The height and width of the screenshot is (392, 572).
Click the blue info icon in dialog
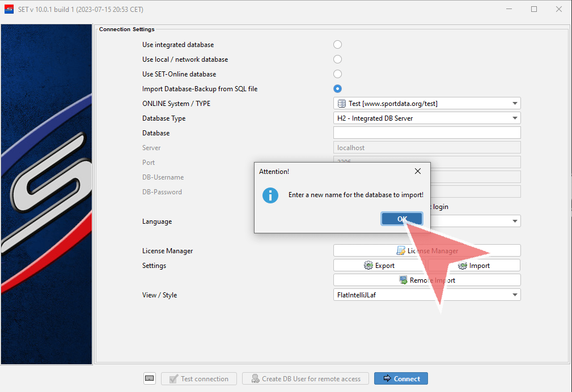(x=270, y=195)
